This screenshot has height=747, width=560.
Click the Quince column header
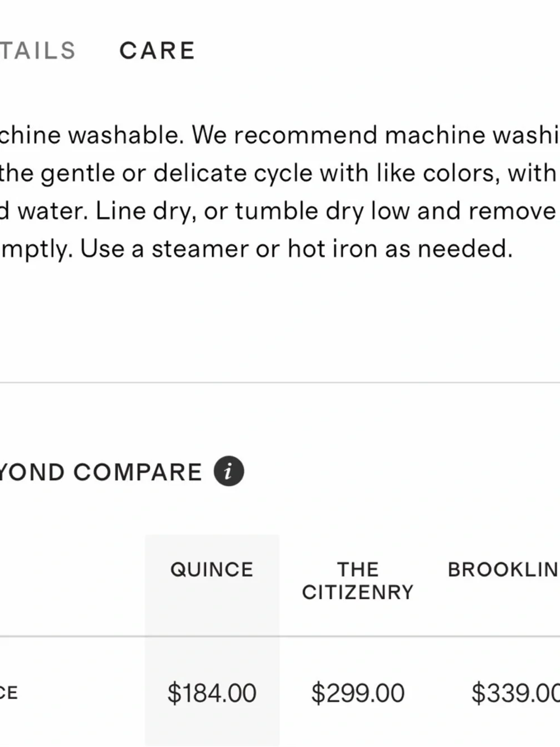point(212,569)
